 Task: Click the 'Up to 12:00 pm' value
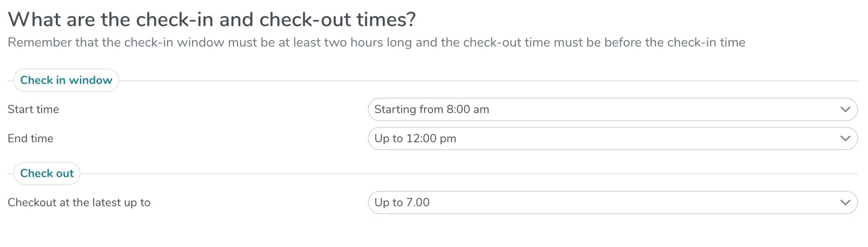415,138
